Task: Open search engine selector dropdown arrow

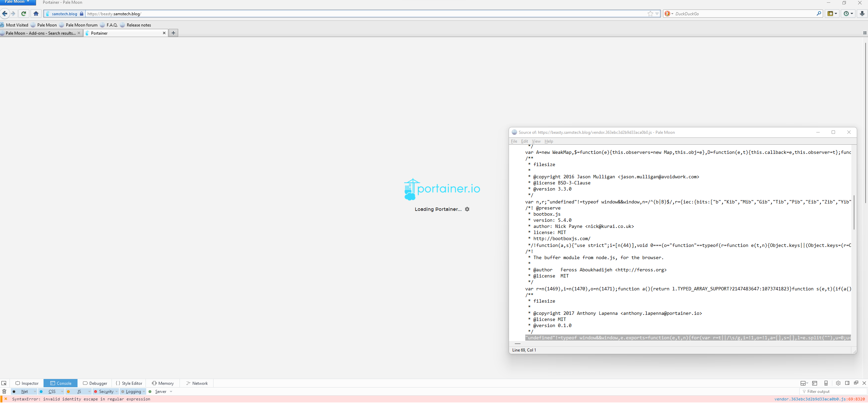Action: click(672, 14)
